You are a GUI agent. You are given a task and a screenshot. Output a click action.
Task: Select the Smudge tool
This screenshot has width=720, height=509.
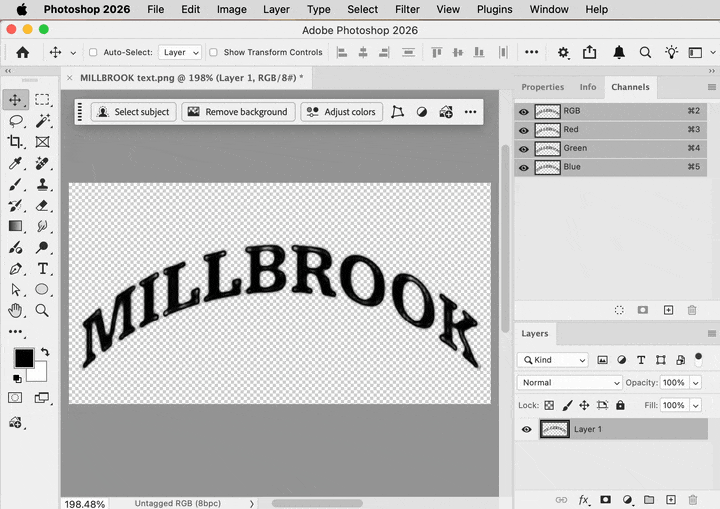point(42,226)
